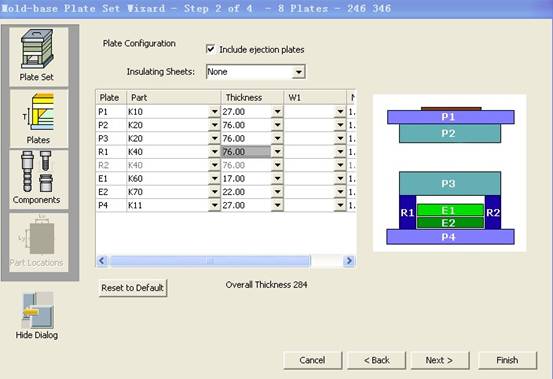The height and width of the screenshot is (379, 553).
Task: Click the table's horizontal scrollbar right arrow
Action: [x=349, y=261]
